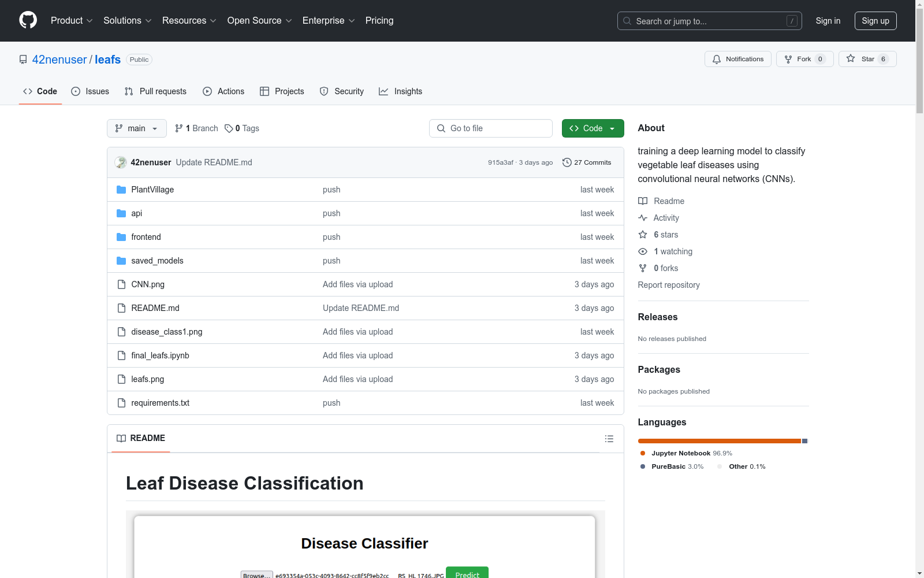The width and height of the screenshot is (924, 578).
Task: Click the Jupyter Notebook language legend entry
Action: [x=686, y=453]
